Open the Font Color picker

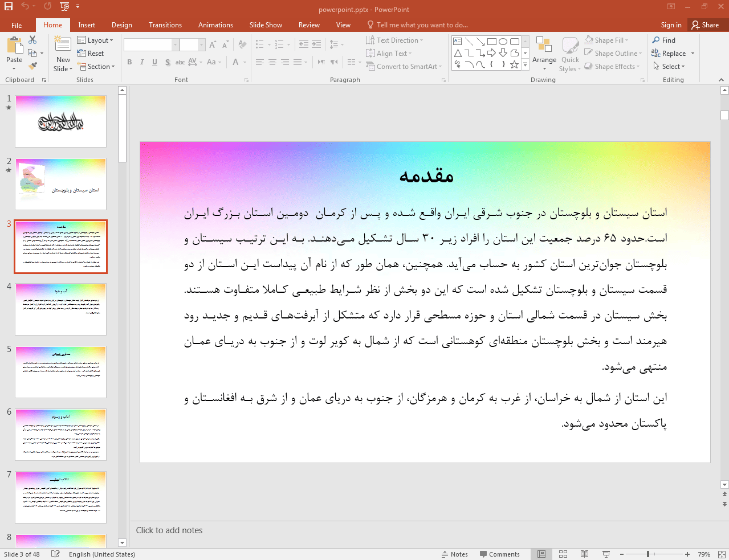click(235, 62)
